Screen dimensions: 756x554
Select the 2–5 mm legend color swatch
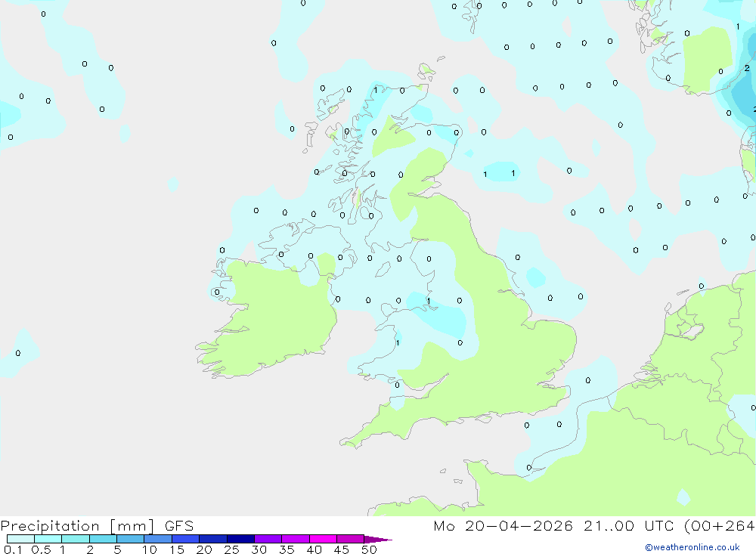103,539
